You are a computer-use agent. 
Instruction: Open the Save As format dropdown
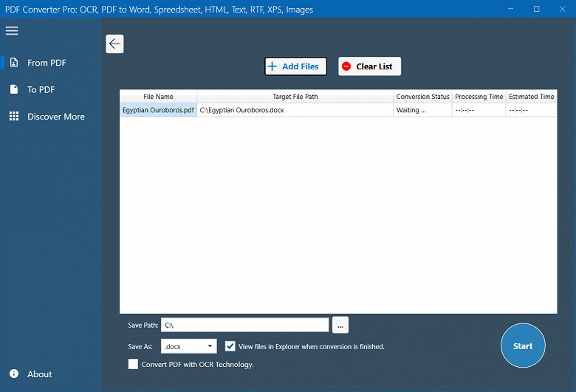click(x=189, y=346)
